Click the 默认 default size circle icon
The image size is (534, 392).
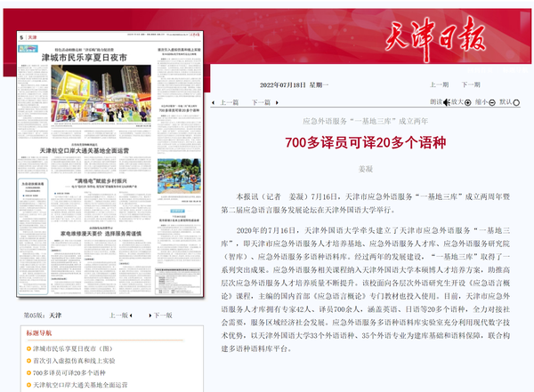point(516,102)
